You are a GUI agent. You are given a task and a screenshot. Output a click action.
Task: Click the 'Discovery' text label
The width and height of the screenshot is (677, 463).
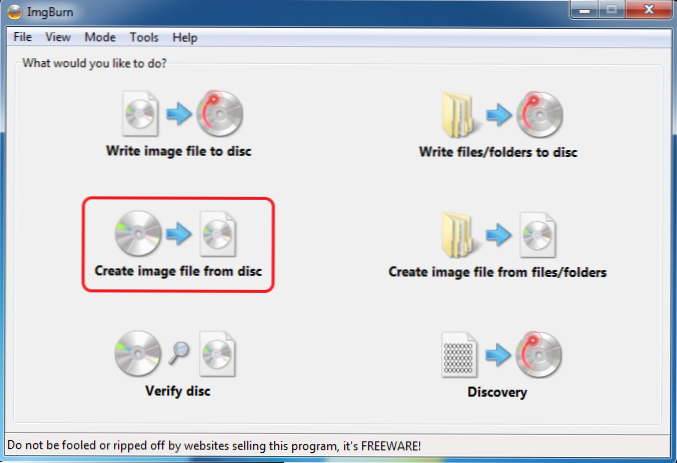click(497, 392)
